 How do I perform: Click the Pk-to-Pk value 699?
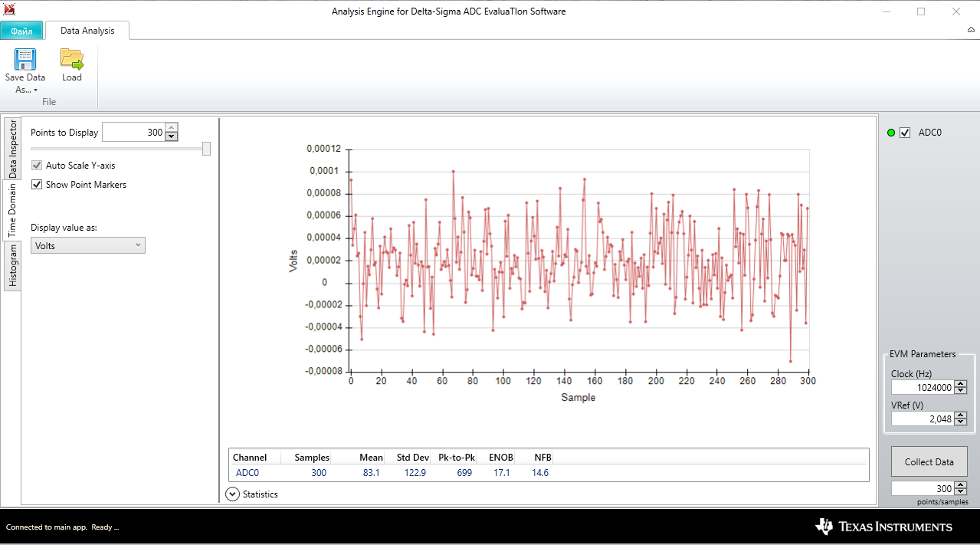coord(464,473)
